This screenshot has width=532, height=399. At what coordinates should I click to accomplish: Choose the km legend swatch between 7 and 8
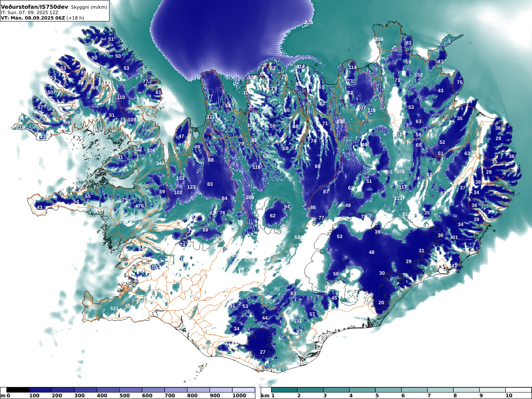coord(441,390)
